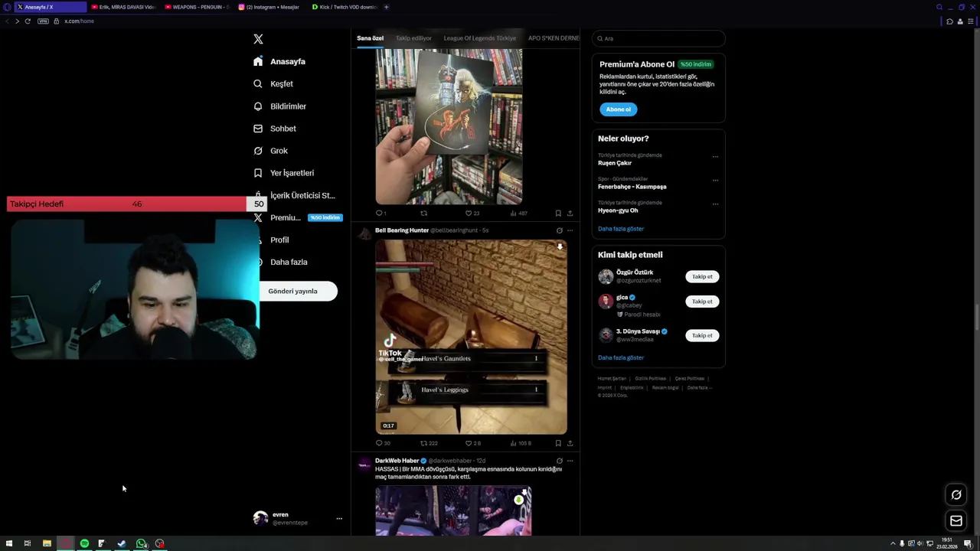Screen dimensions: 980x551
Task: Open WhatsApp from the taskbar
Action: 141,543
